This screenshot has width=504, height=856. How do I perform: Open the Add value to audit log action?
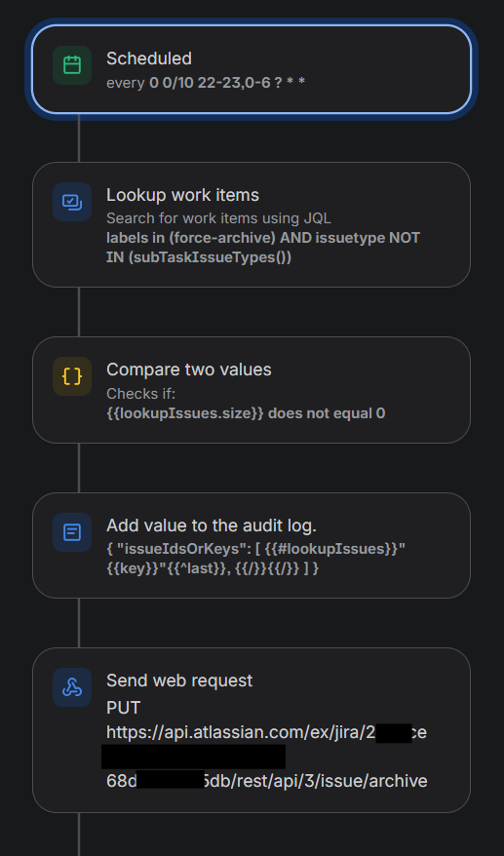pos(252,545)
